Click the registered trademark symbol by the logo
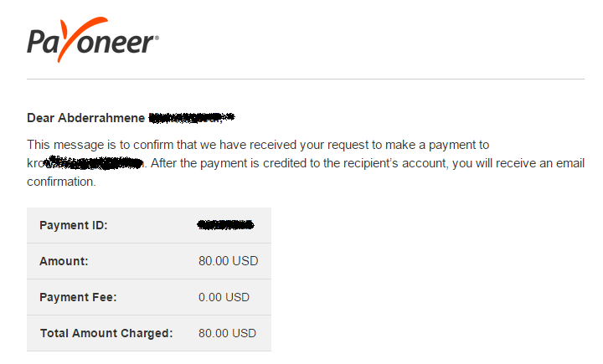The width and height of the screenshot is (603, 364). tap(157, 38)
